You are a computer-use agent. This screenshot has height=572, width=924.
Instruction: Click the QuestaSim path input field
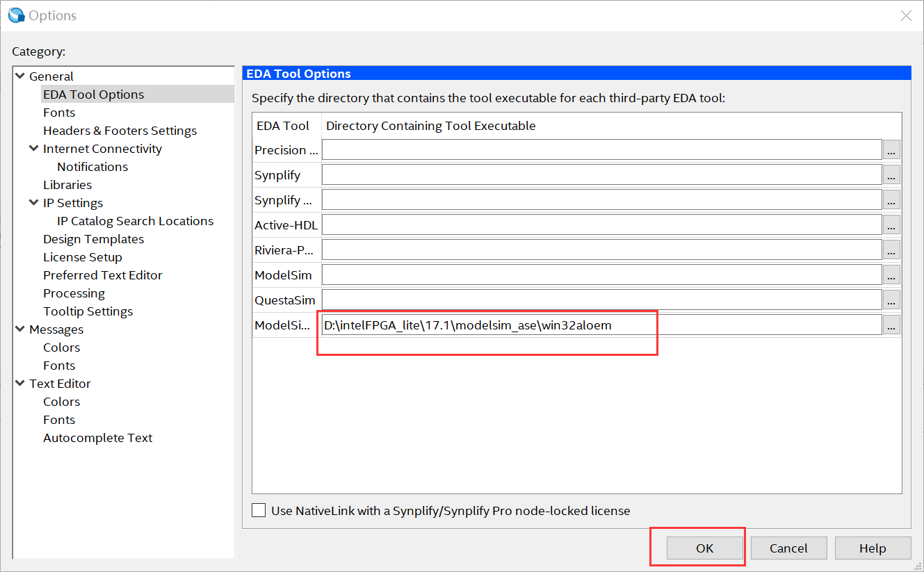[x=602, y=300]
